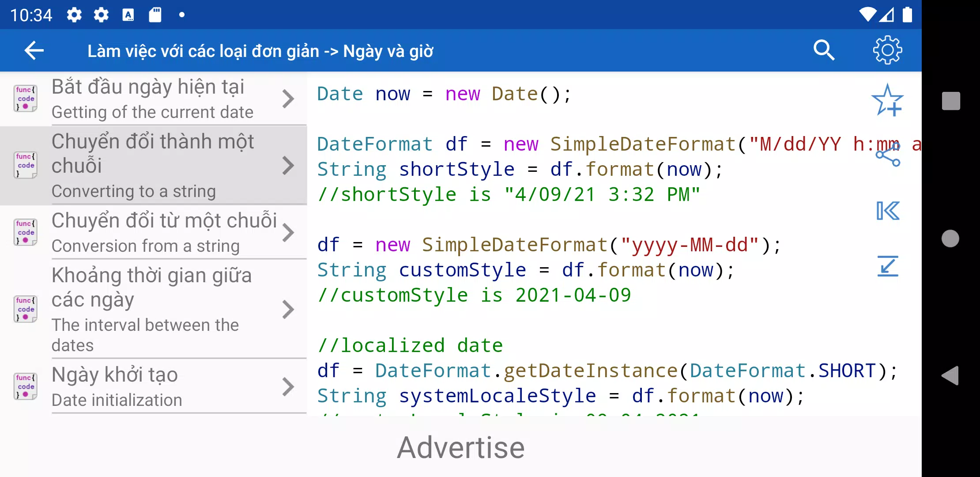The image size is (980, 477).
Task: Tap the back arrow in the header
Action: click(x=34, y=50)
